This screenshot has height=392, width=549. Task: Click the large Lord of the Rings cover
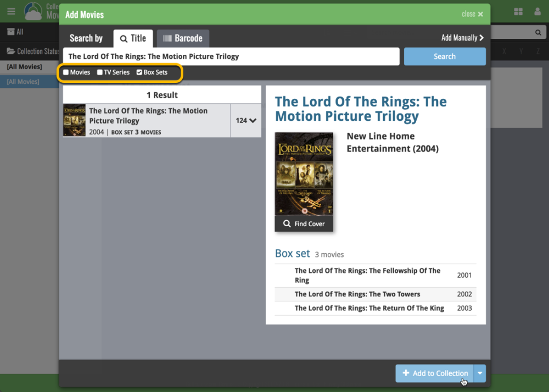pyautogui.click(x=304, y=173)
